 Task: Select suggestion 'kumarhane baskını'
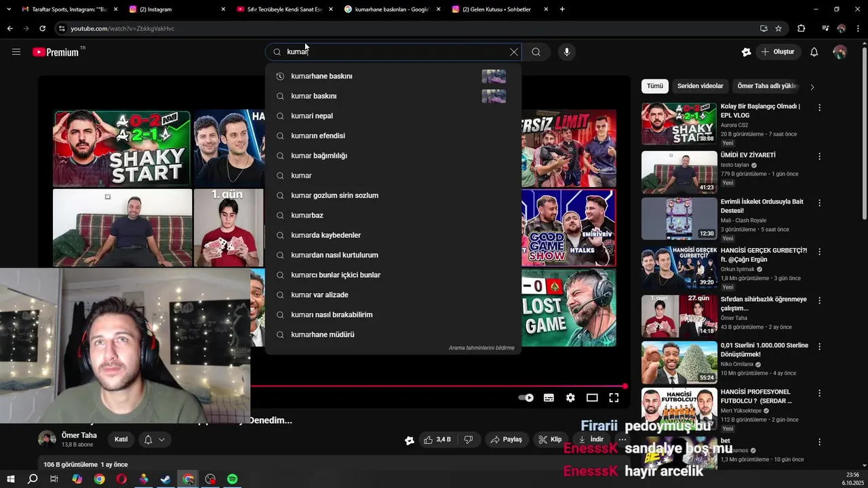point(393,77)
